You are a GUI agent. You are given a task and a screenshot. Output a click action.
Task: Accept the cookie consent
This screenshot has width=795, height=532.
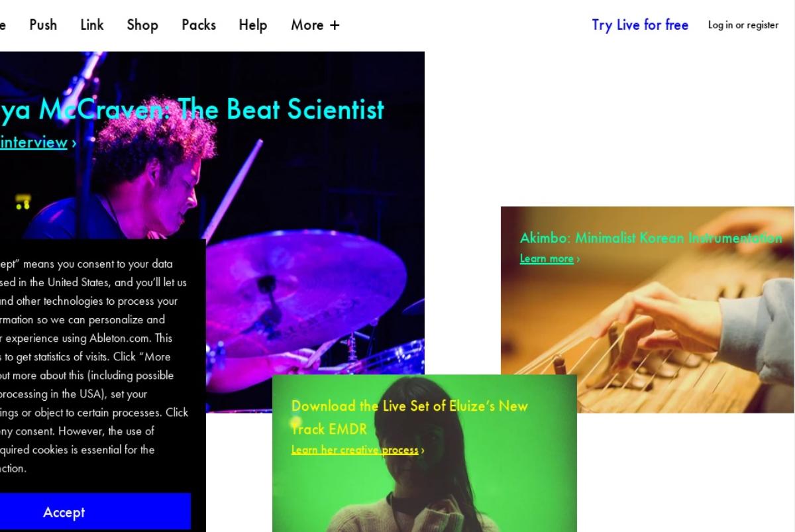(64, 512)
